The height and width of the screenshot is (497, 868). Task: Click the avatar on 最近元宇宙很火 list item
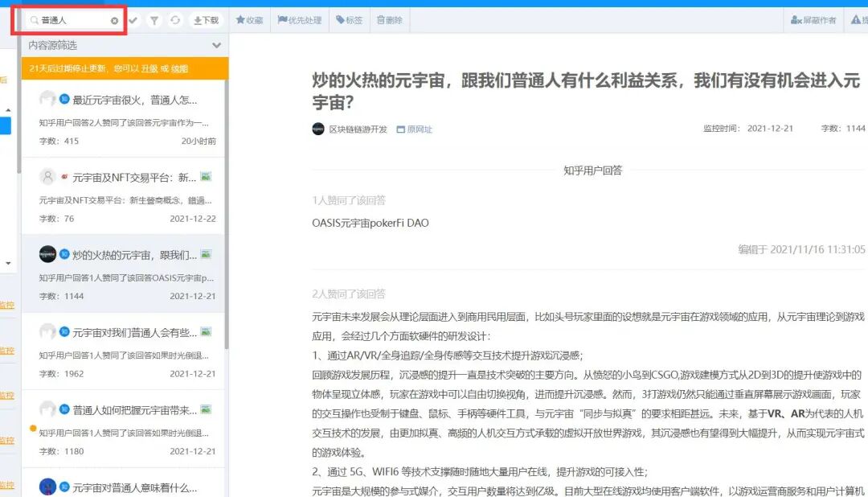point(47,99)
